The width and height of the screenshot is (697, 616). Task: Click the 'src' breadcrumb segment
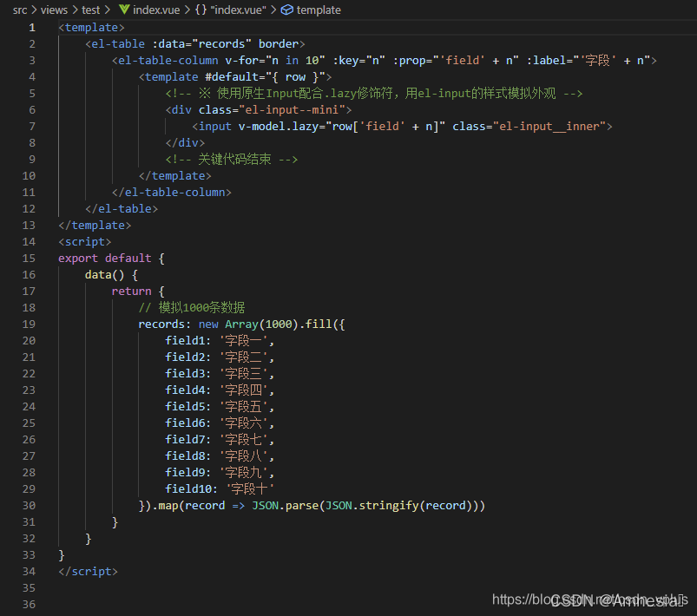20,10
